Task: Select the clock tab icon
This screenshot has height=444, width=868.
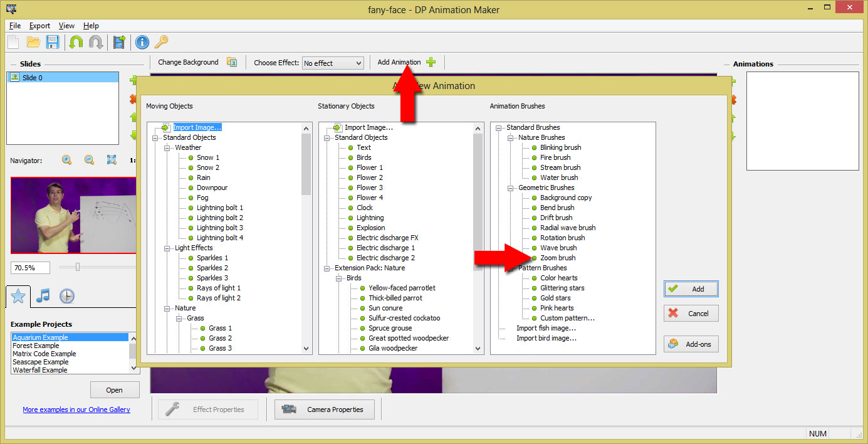Action: click(67, 296)
